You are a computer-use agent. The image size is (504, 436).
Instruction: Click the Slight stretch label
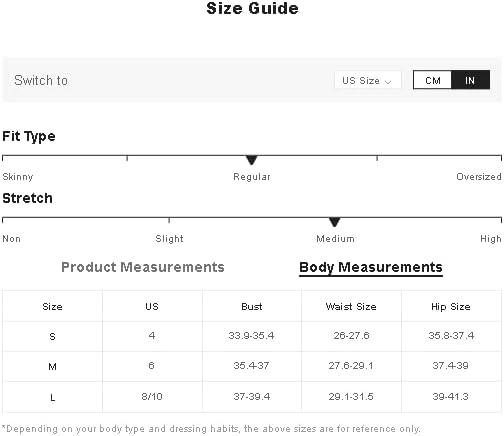click(x=169, y=239)
